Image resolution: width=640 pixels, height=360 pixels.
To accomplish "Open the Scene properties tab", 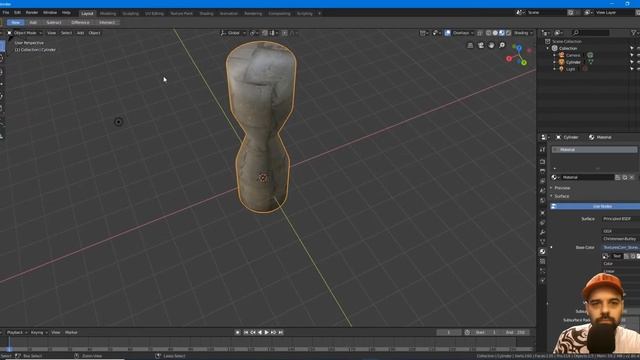I will coord(542,191).
